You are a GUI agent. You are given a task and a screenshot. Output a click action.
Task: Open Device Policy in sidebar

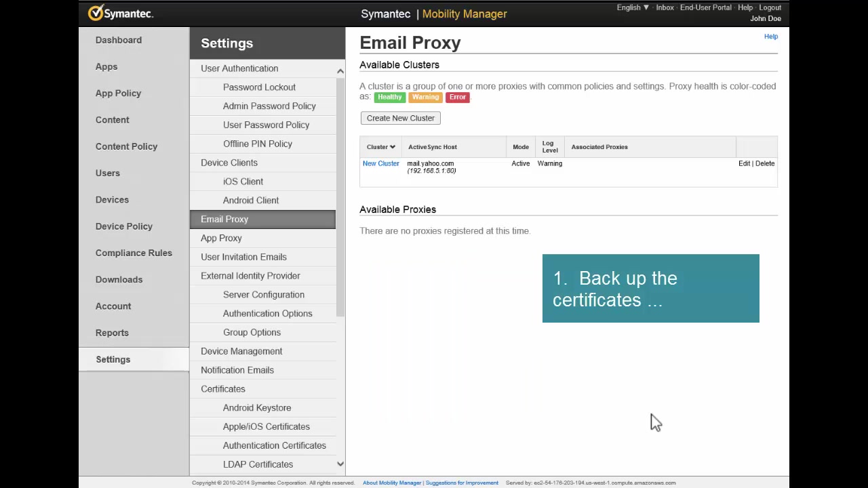[x=124, y=226]
